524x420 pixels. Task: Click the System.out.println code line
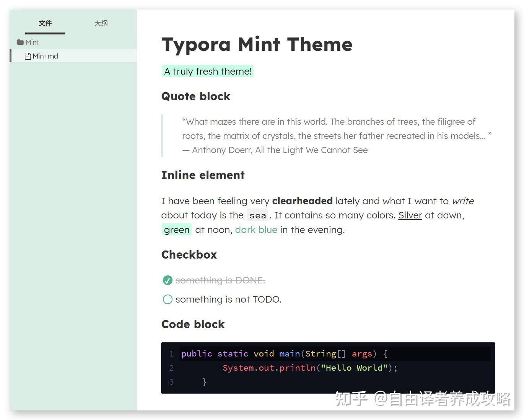point(310,368)
